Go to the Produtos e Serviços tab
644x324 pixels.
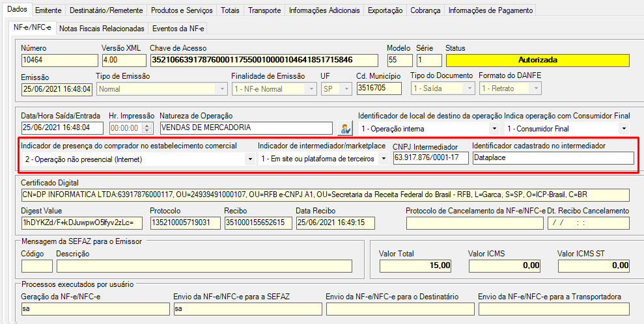pos(181,10)
